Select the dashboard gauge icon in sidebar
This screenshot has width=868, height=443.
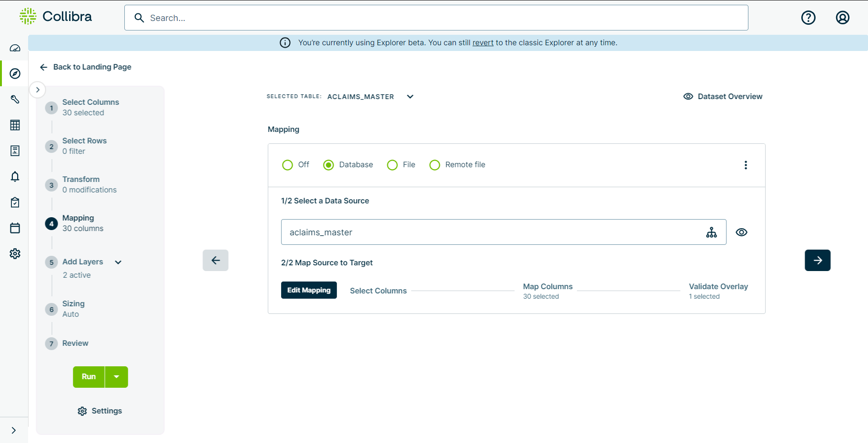(15, 48)
